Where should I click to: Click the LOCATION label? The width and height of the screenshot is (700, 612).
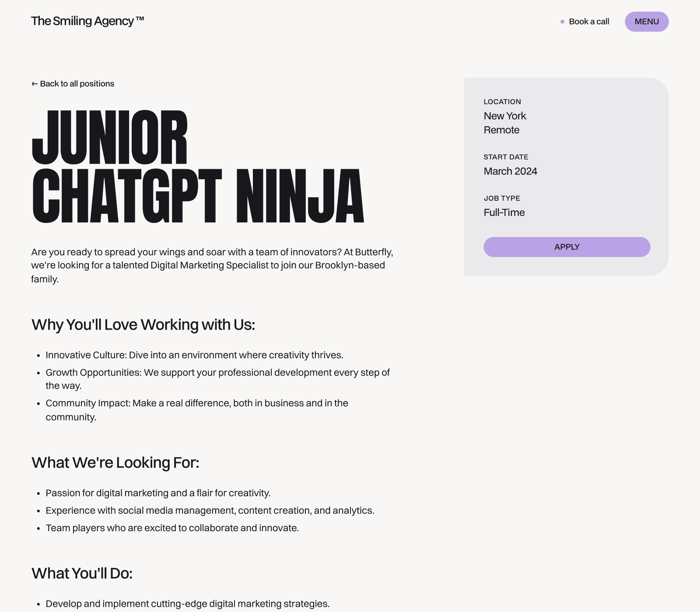pos(502,102)
